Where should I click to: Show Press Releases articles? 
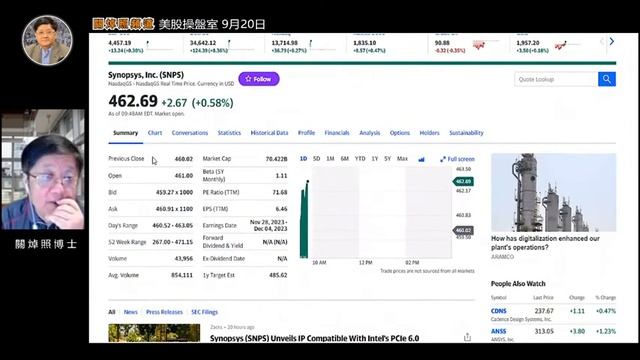[x=164, y=312]
